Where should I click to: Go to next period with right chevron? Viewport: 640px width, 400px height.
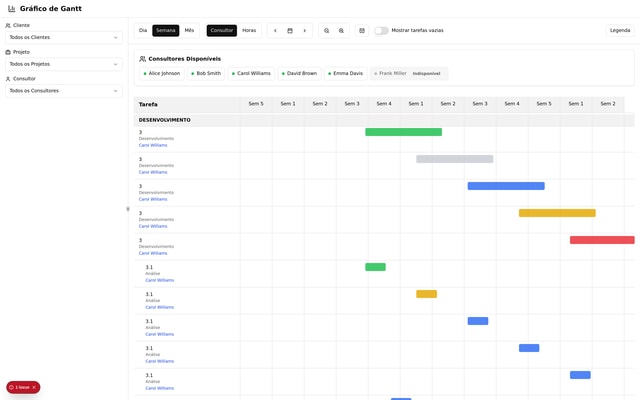304,31
